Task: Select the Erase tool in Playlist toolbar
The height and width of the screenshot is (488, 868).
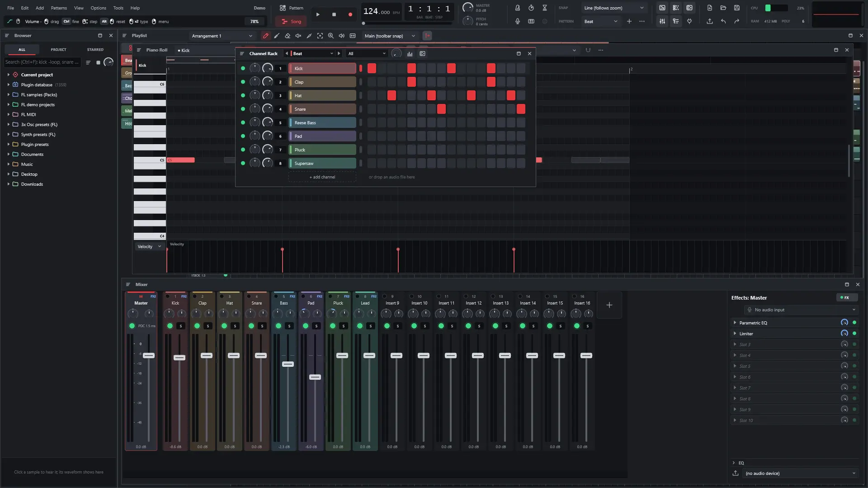Action: tap(288, 36)
